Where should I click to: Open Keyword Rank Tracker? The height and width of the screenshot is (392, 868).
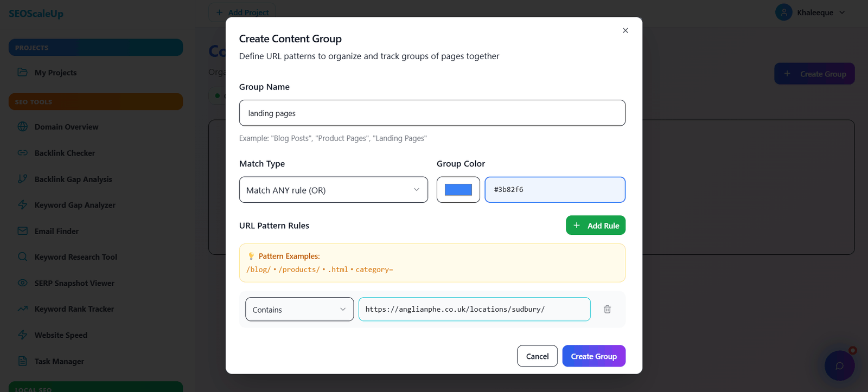coord(74,309)
